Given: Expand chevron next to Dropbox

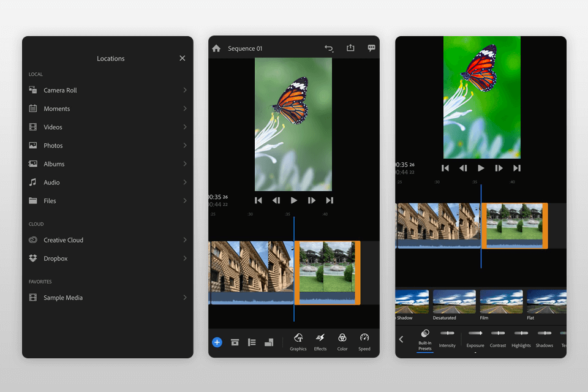Looking at the screenshot, I should tap(185, 258).
